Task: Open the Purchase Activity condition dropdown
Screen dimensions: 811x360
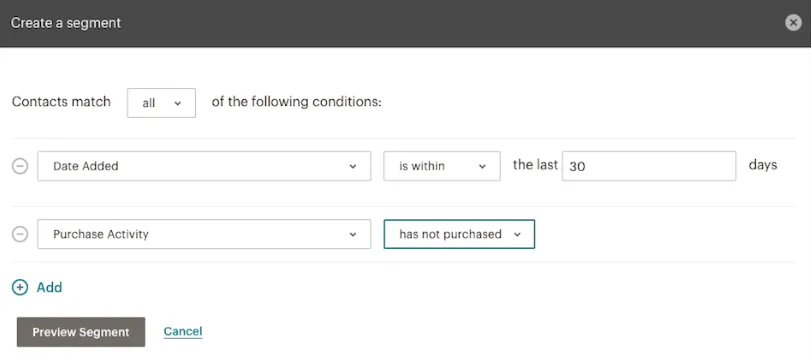Action: (204, 234)
